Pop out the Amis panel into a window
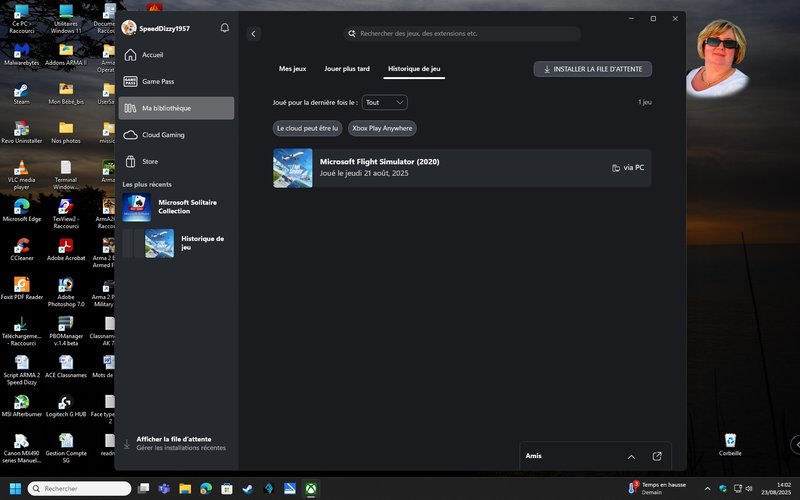800x500 pixels. pos(657,456)
